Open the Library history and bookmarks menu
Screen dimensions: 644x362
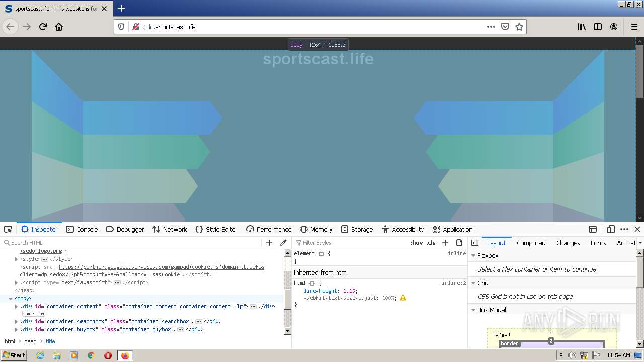pyautogui.click(x=582, y=27)
